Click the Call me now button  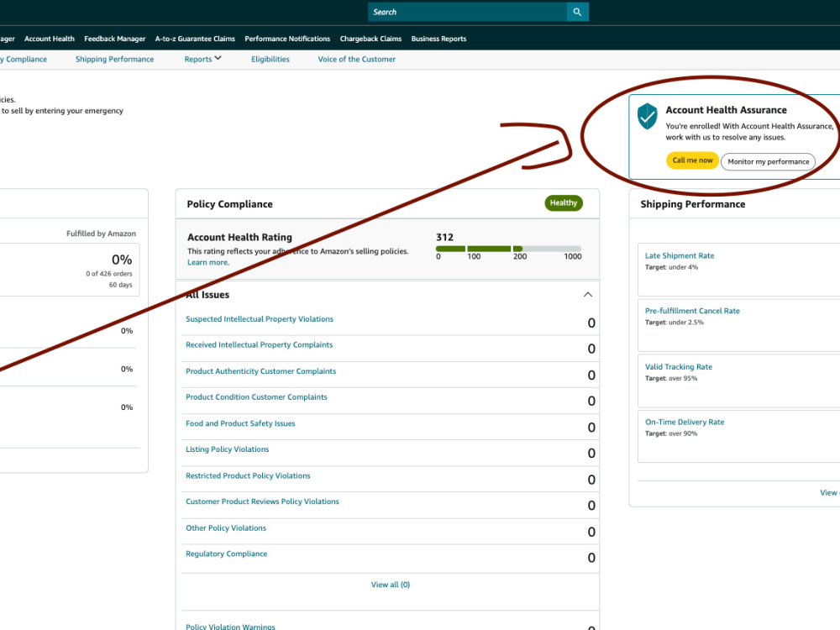click(692, 160)
